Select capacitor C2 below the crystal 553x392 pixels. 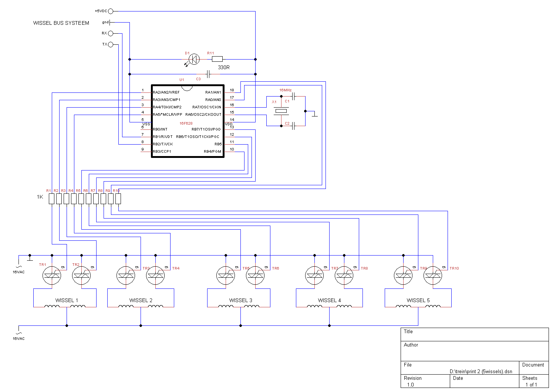pos(293,126)
